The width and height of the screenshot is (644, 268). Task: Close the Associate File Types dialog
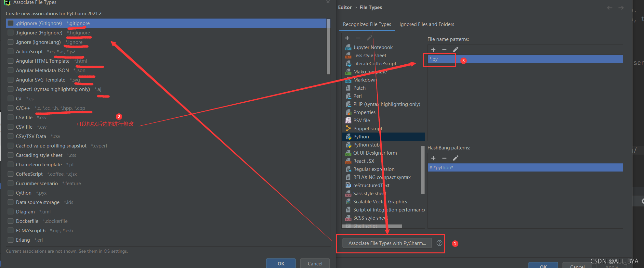coord(328,2)
